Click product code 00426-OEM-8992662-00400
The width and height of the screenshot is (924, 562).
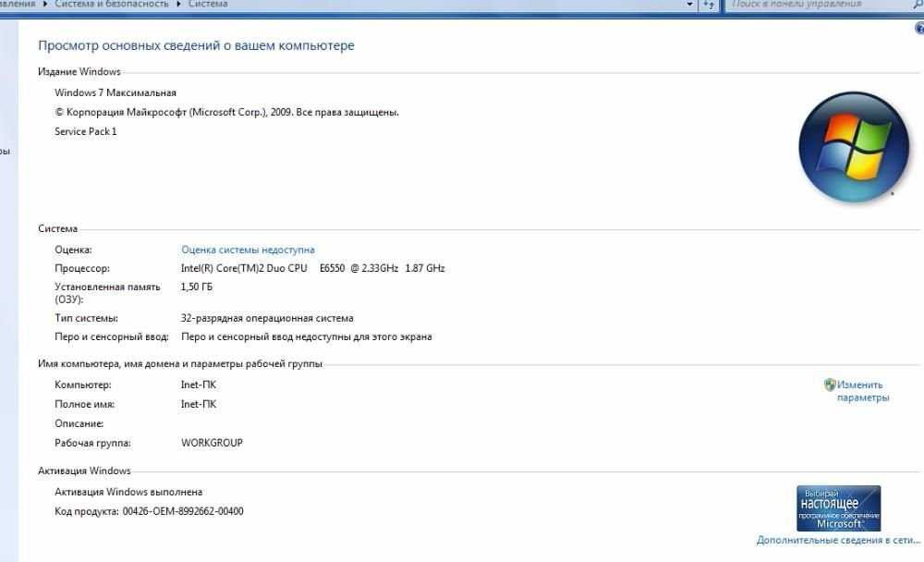point(183,511)
